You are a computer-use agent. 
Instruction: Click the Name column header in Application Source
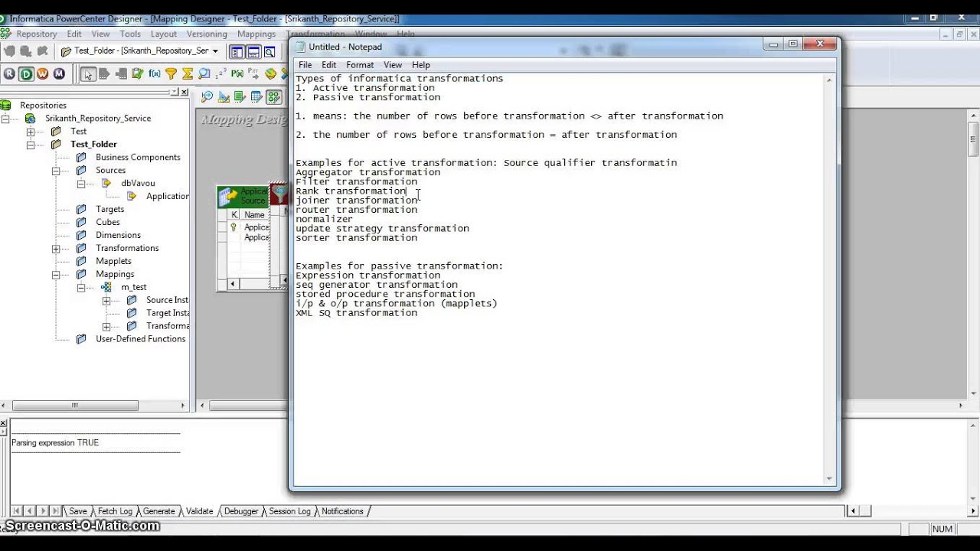click(256, 215)
